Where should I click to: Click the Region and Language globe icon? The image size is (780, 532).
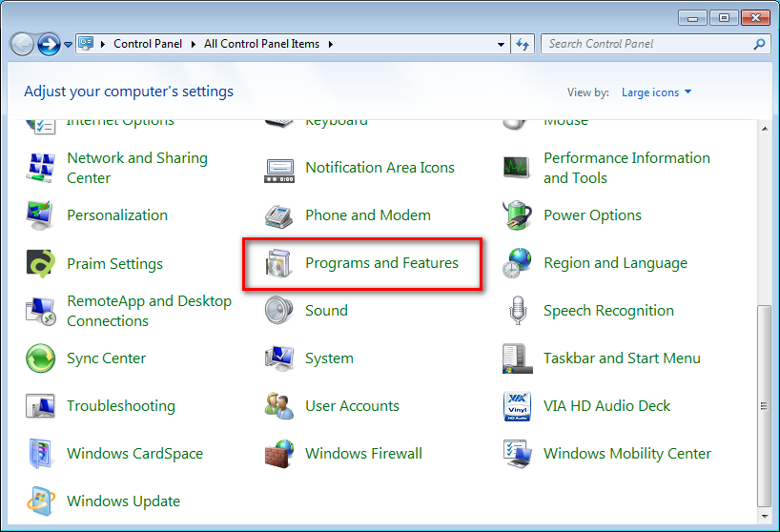(517, 263)
